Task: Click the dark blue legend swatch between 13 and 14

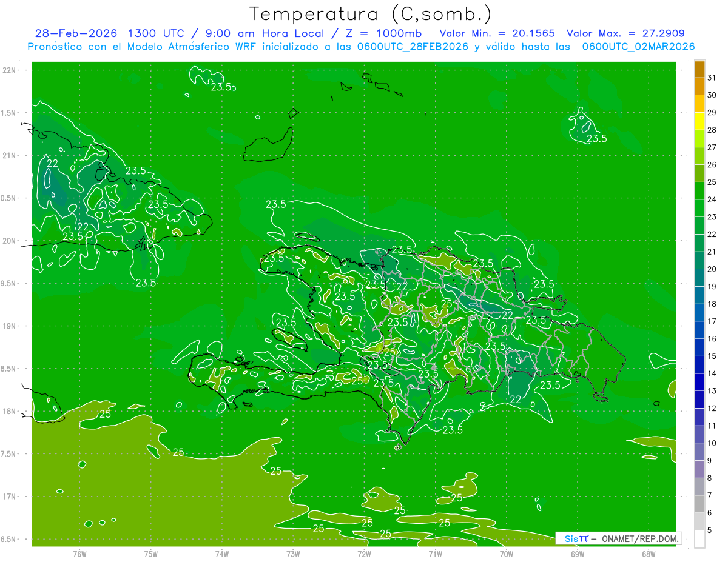Action: tap(699, 382)
